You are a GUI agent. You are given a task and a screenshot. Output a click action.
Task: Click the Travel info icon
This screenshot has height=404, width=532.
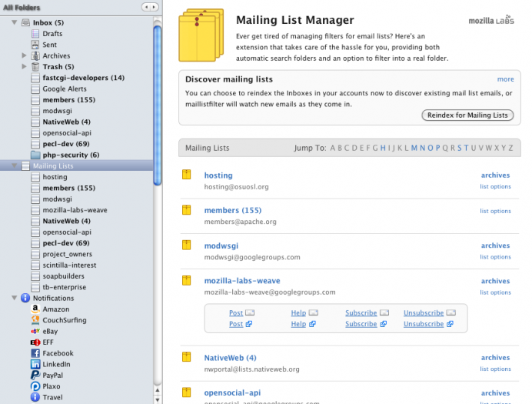35,397
